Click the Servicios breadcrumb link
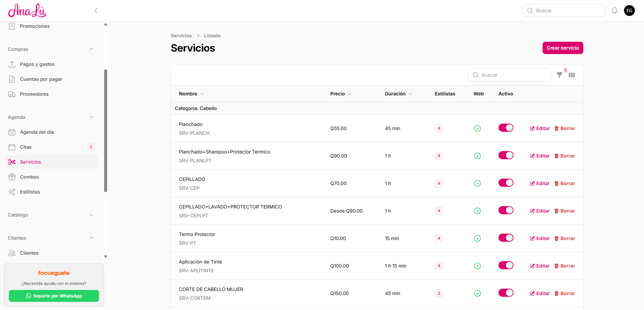This screenshot has width=644, height=310. (181, 36)
